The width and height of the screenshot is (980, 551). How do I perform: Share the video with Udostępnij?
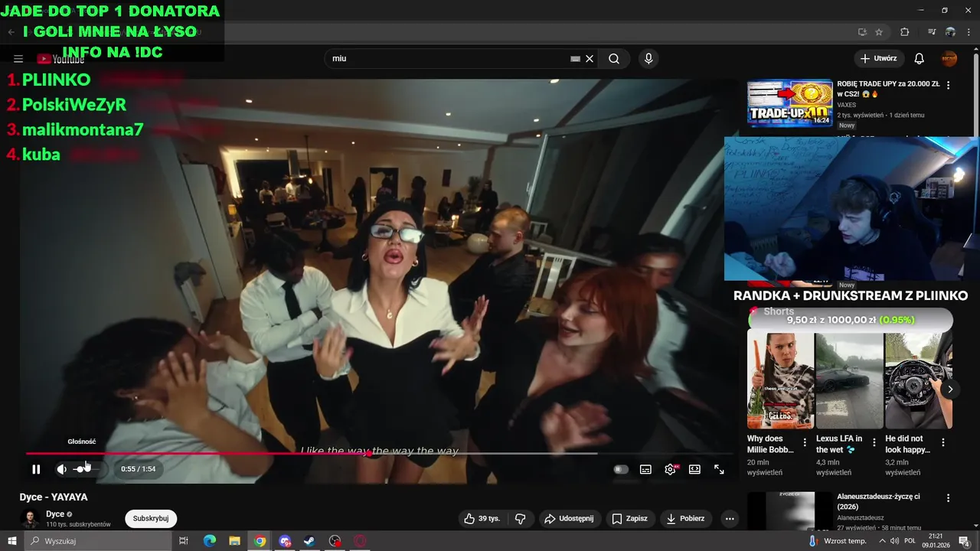(569, 518)
